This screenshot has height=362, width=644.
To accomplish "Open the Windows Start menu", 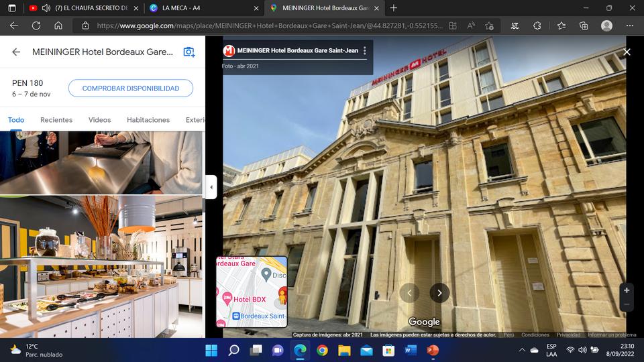I will (x=211, y=350).
